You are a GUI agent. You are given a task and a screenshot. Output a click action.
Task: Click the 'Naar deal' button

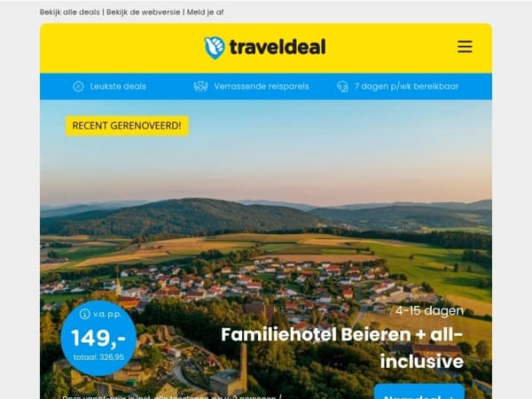419,392
